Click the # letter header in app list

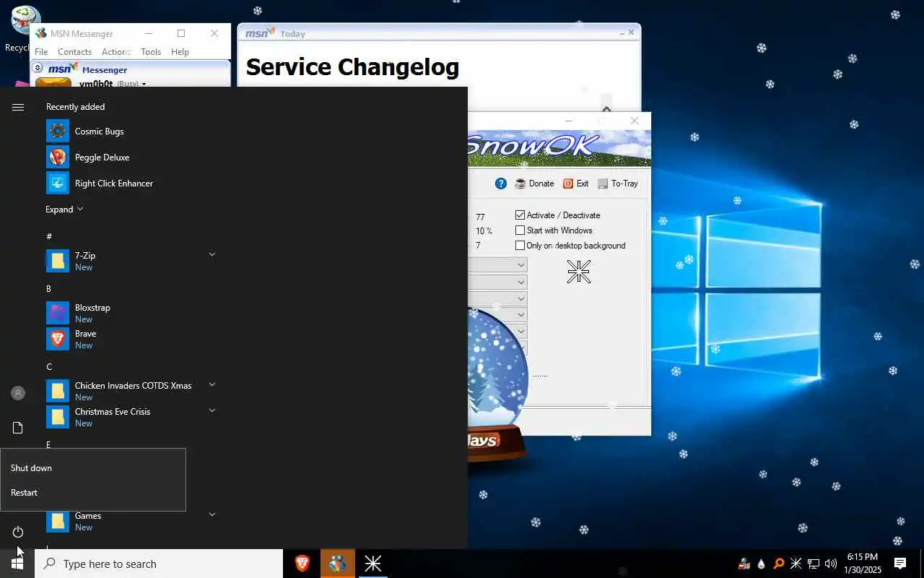pos(49,236)
